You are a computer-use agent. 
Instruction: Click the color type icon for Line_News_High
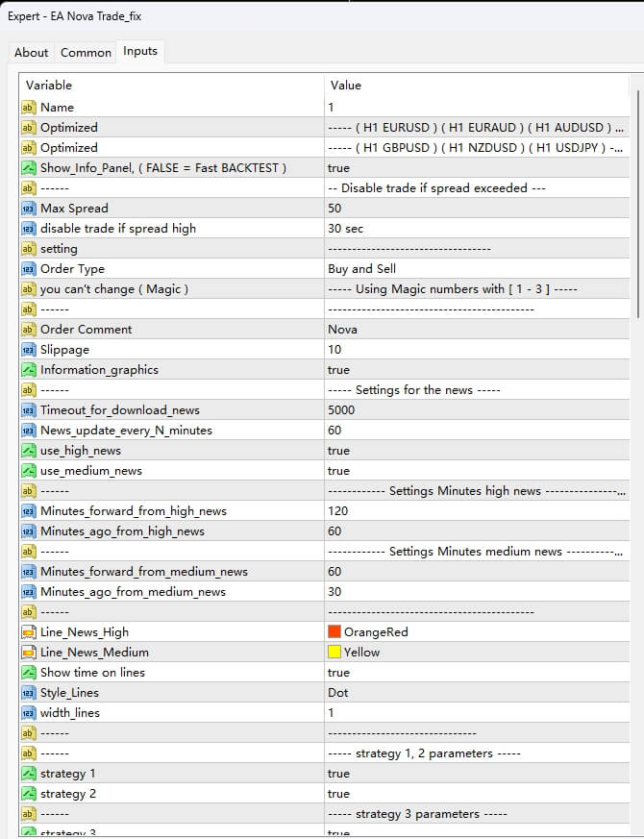(x=28, y=632)
